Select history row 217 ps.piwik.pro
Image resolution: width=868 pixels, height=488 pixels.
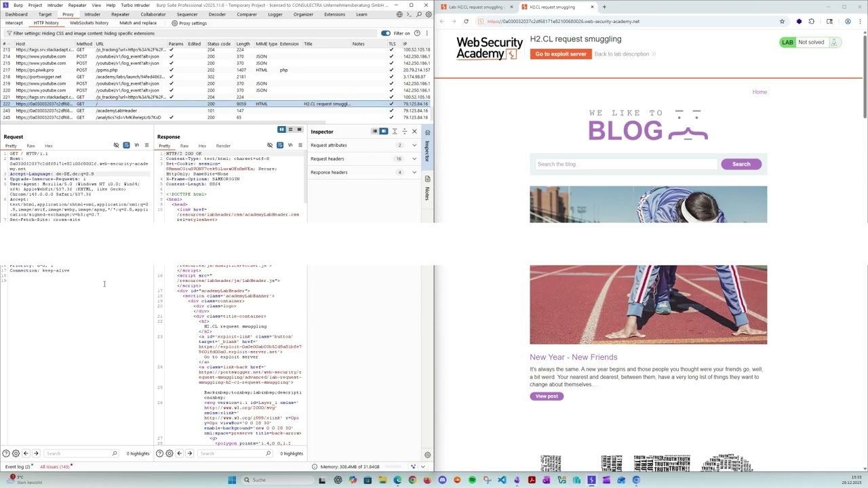tap(216, 70)
